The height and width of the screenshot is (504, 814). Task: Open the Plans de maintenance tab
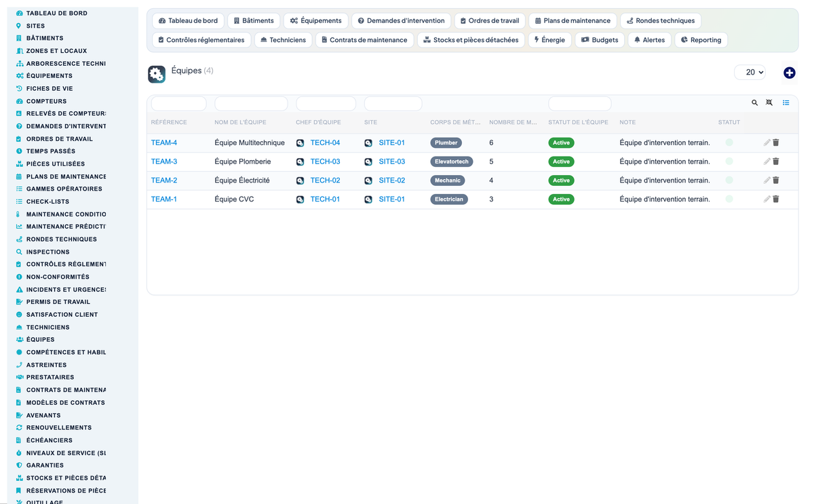click(573, 21)
